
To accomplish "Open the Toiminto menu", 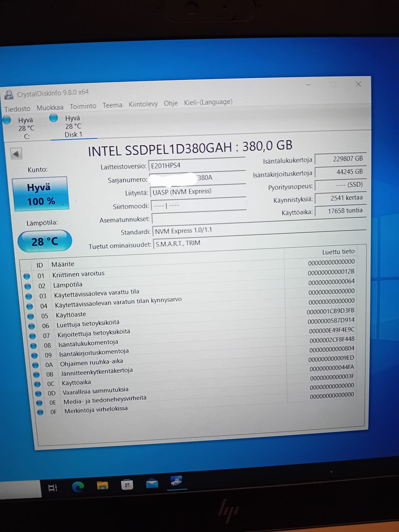I will pyautogui.click(x=83, y=106).
